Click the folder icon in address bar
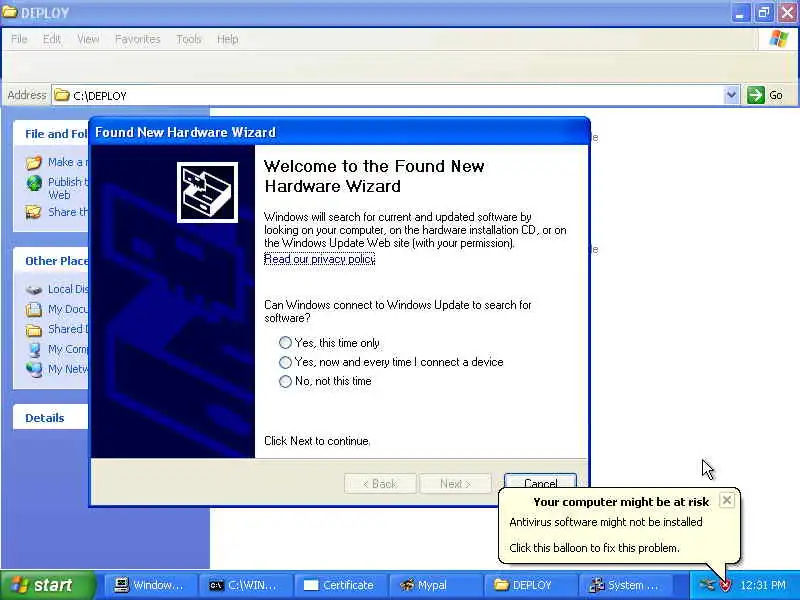800x600 pixels. [x=62, y=95]
